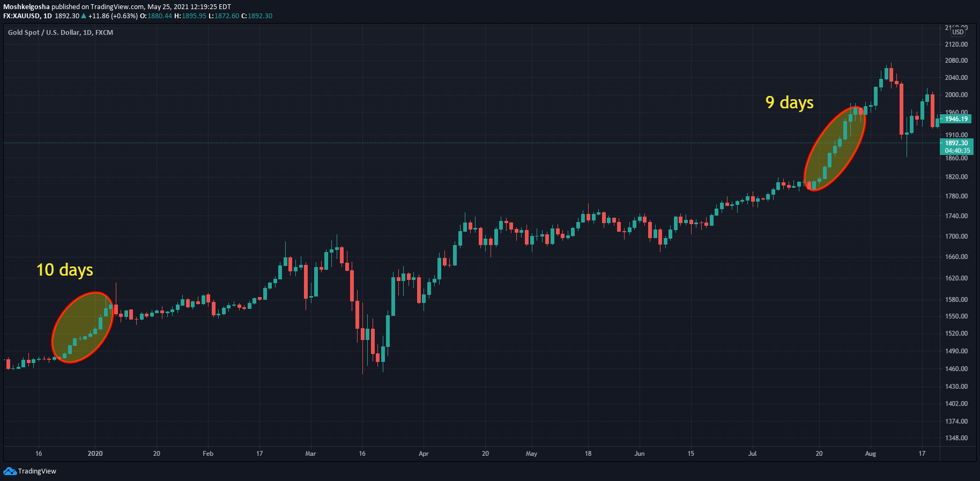Click the +11.86 (+0.63%) change value
This screenshot has width=980, height=481.
click(113, 16)
